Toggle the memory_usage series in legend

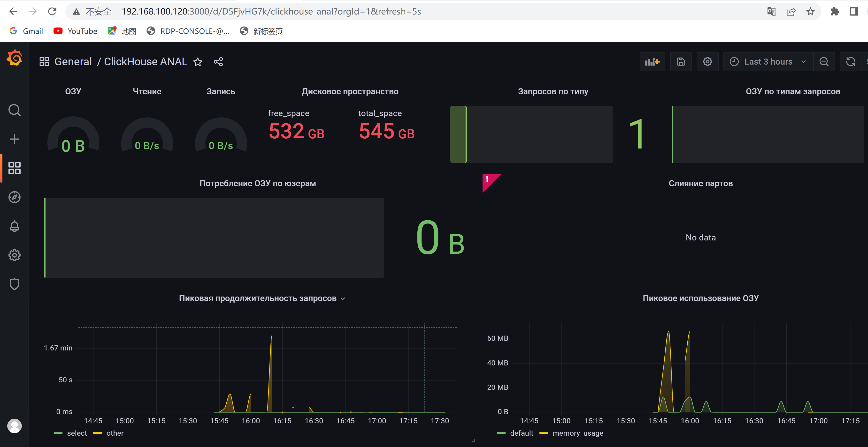click(x=578, y=433)
